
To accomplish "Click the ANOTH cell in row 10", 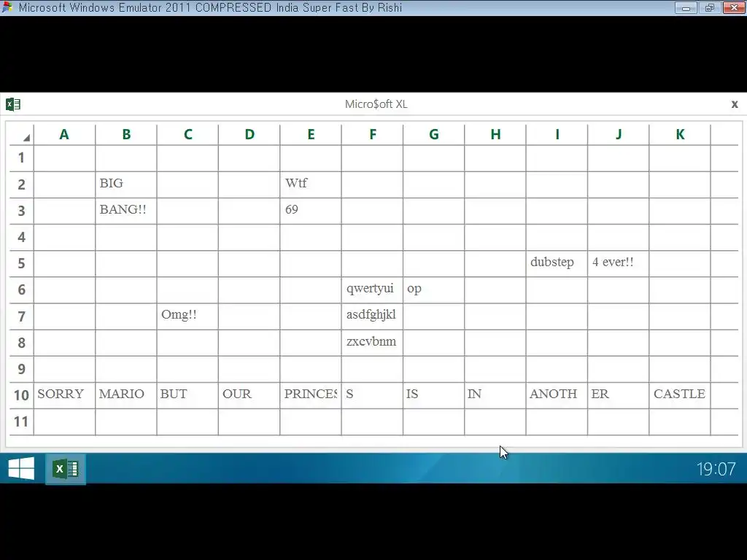I will (x=557, y=396).
